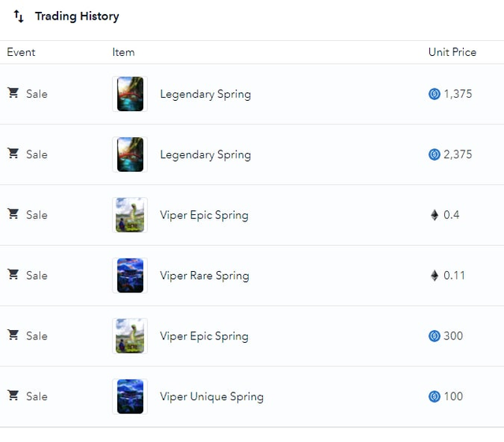Click the USDC coin icon beside 2,375

434,154
